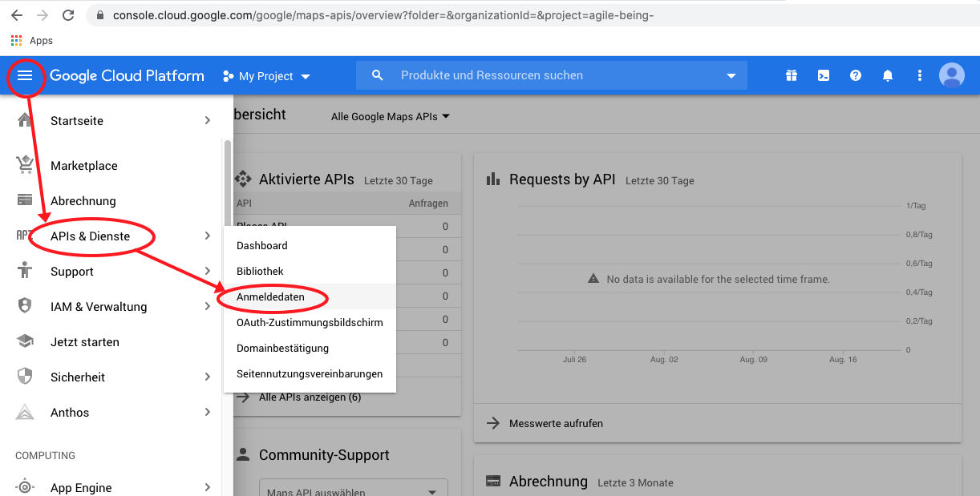Click the Sicherheit shield icon
This screenshot has width=980, height=496.
point(25,377)
